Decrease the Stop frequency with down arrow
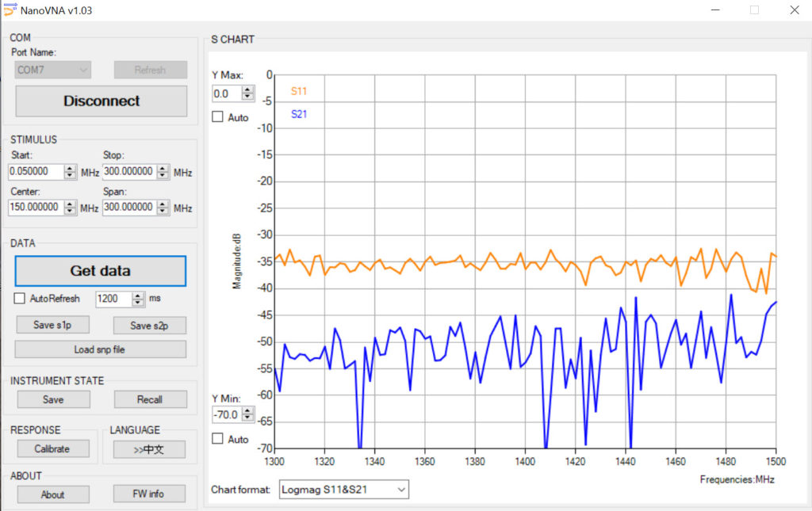This screenshot has width=812, height=511. click(x=163, y=176)
